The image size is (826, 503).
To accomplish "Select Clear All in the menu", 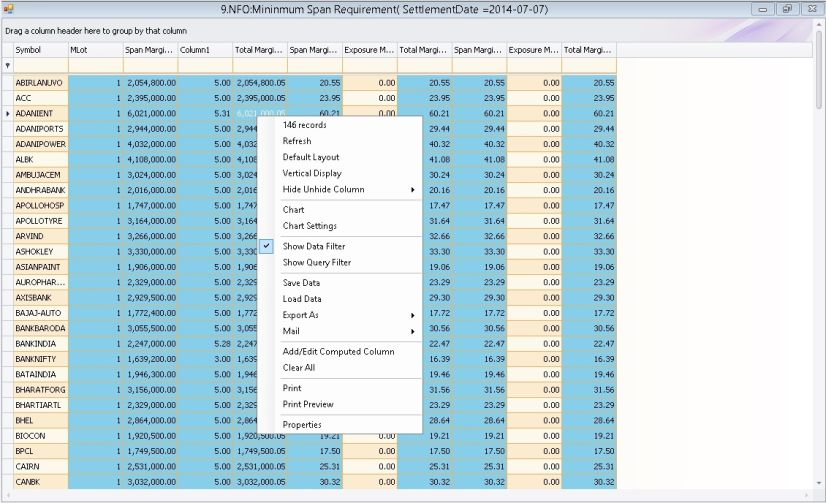I will [299, 368].
